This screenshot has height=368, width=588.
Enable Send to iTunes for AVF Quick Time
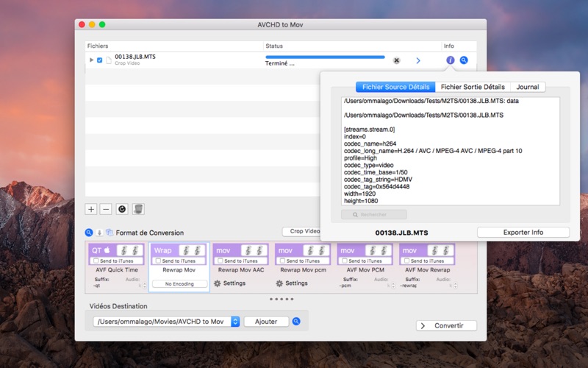pyautogui.click(x=96, y=261)
